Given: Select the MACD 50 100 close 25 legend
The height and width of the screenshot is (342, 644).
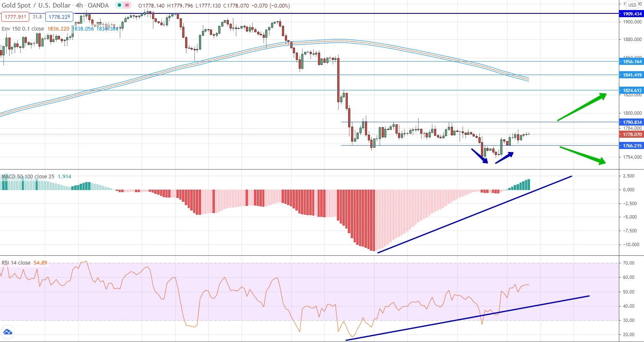Looking at the screenshot, I should tap(28, 177).
